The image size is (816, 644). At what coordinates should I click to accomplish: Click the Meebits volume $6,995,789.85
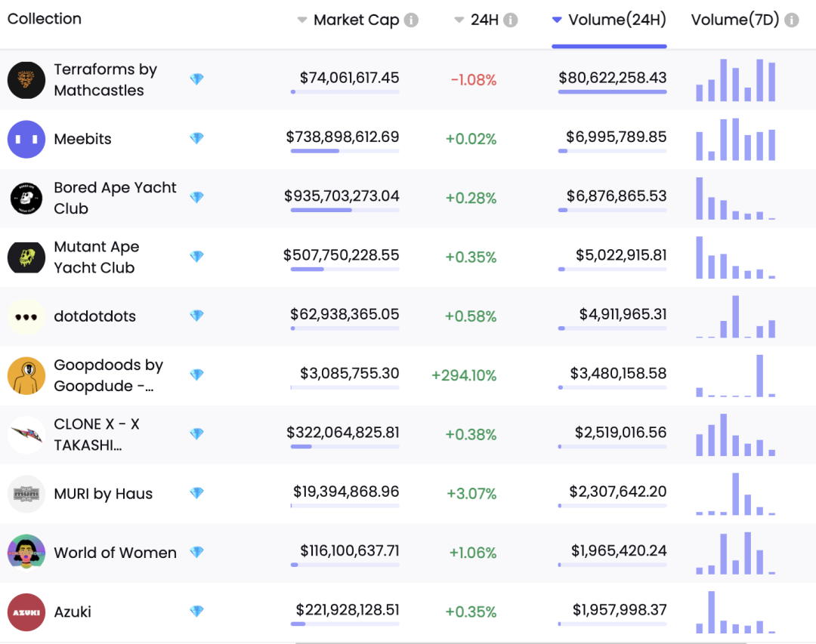617,137
